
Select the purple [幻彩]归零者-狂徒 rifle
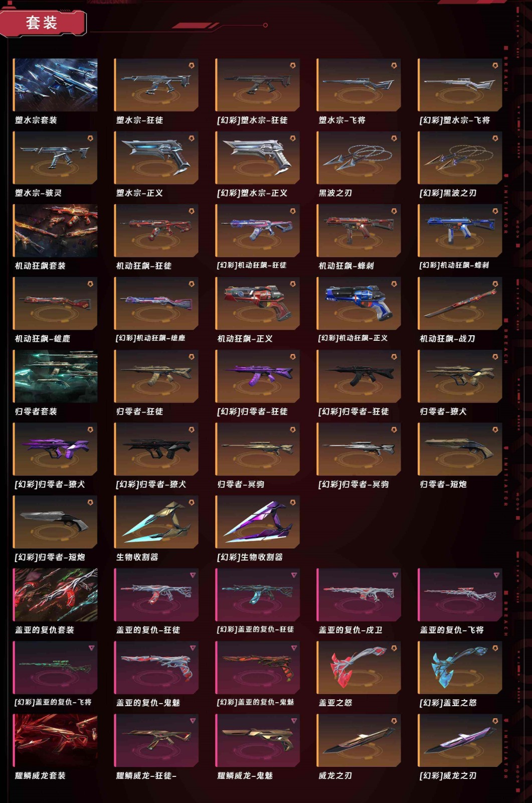pyautogui.click(x=258, y=376)
